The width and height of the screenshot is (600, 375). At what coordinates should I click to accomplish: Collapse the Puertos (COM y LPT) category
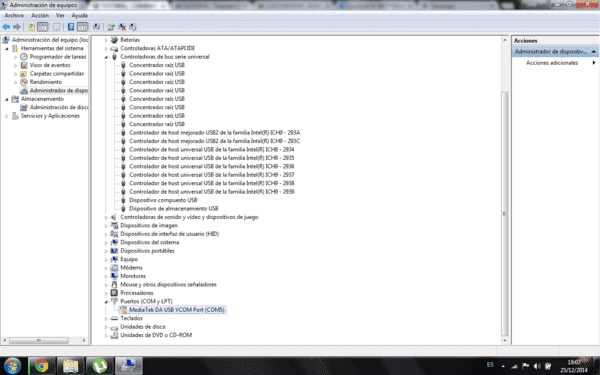(106, 301)
